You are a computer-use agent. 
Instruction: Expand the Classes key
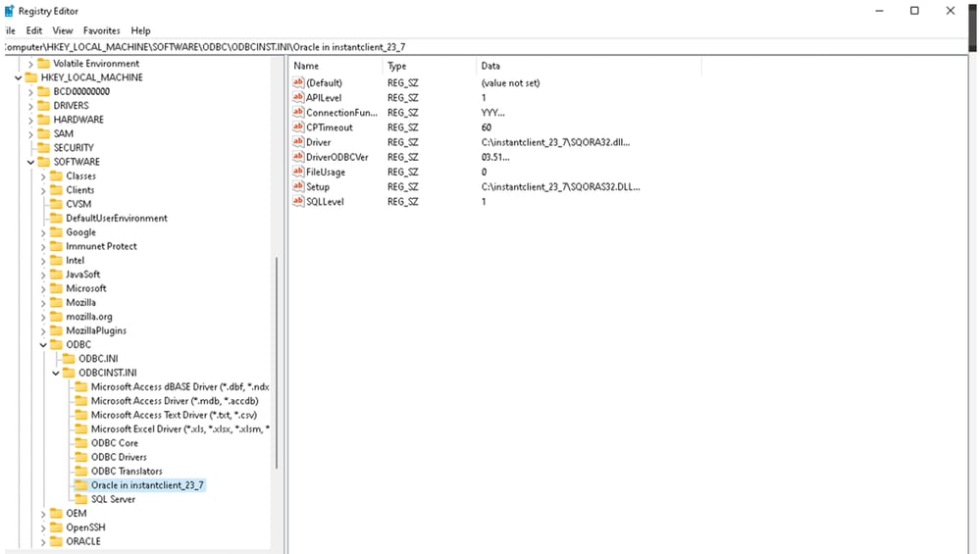(43, 176)
